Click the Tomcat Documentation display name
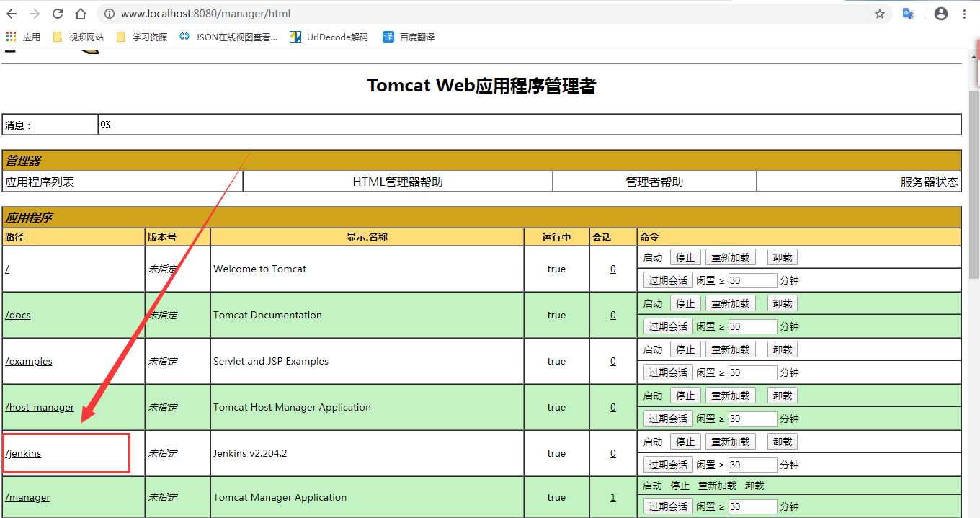 [267, 315]
